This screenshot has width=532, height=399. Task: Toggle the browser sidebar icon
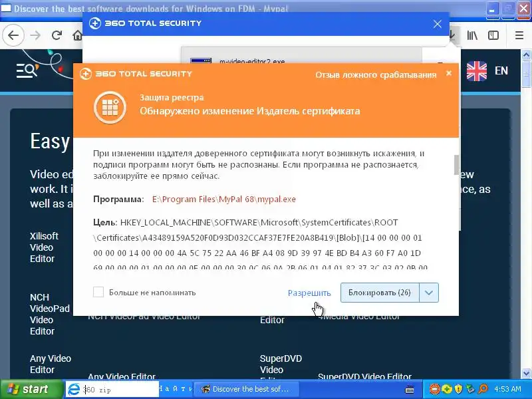coord(493,35)
